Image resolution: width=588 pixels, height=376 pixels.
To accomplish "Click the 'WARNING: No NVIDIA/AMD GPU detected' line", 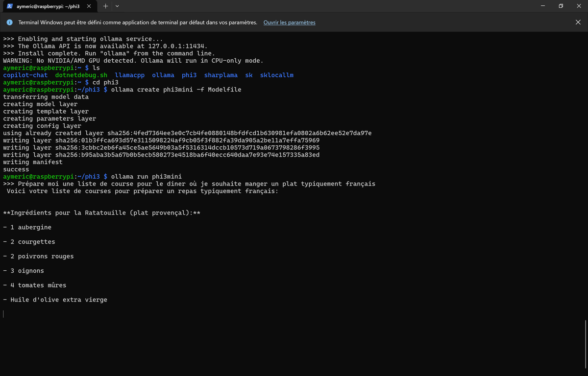I will (x=133, y=61).
